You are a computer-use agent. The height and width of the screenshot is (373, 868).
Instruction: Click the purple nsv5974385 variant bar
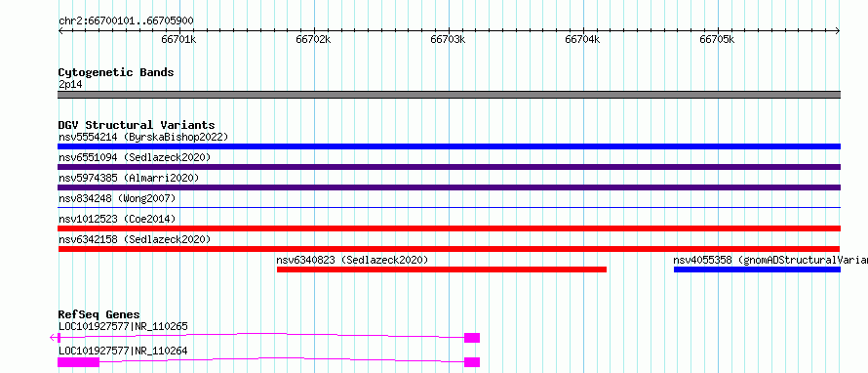pos(449,187)
